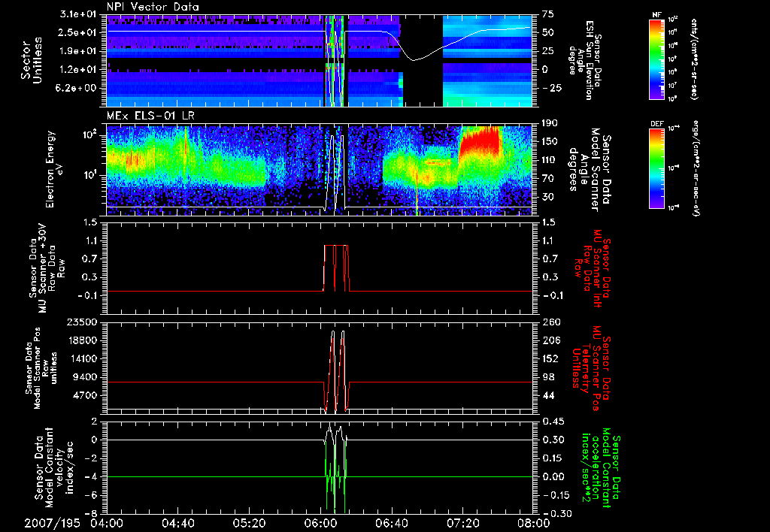This screenshot has width=770, height=532.
Task: Click the '0.15' acceleration tick label
Action: (x=553, y=458)
